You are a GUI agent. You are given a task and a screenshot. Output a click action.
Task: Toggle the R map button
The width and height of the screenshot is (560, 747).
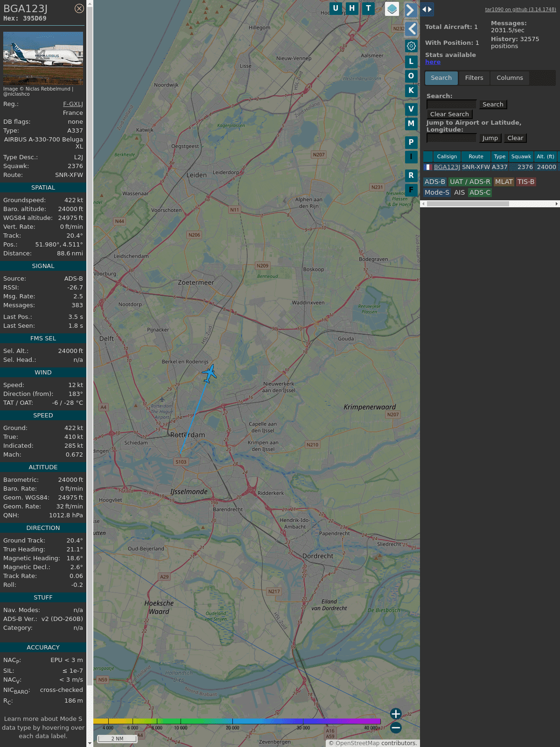(411, 175)
